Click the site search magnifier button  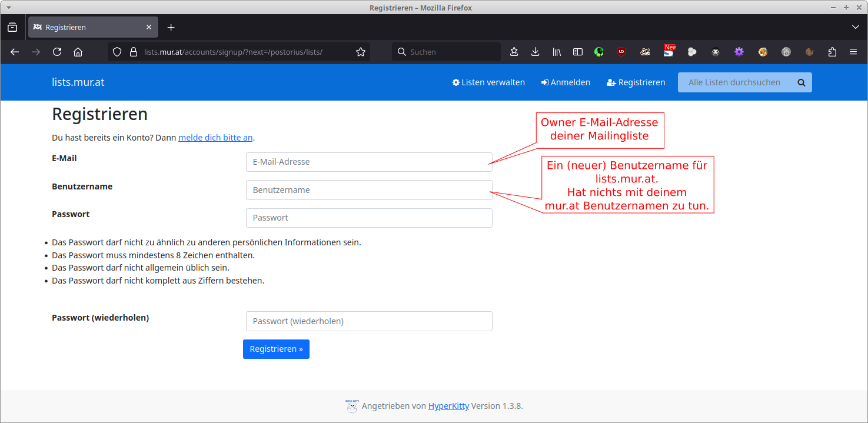pos(801,82)
